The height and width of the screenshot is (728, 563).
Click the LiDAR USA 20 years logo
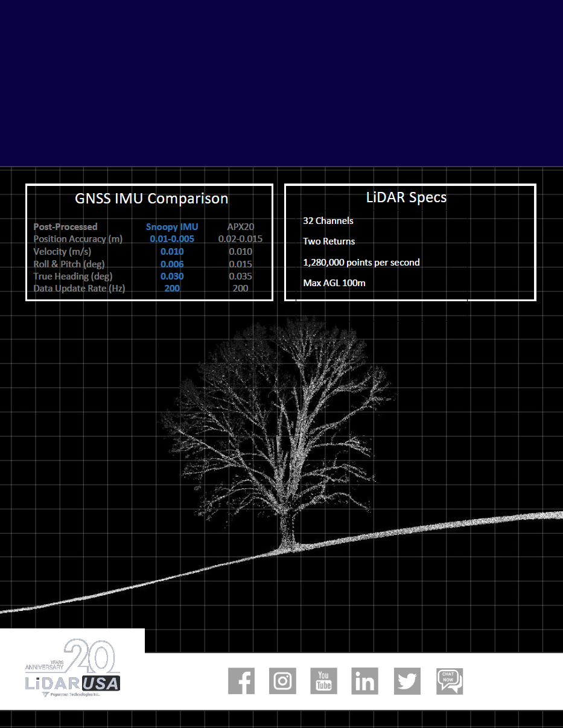[72, 669]
